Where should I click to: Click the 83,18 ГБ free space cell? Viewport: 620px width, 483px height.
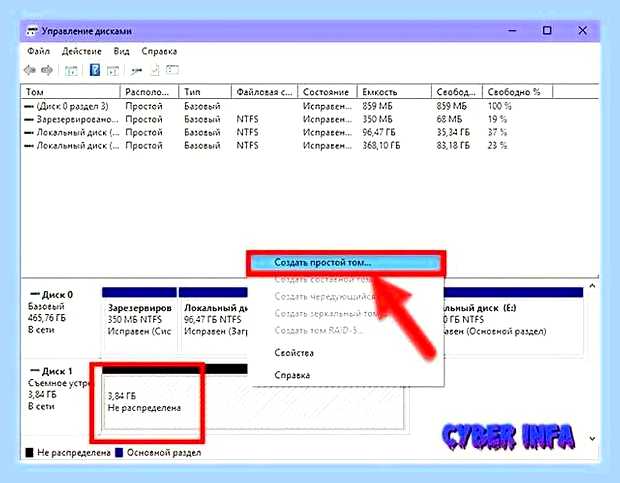453,145
